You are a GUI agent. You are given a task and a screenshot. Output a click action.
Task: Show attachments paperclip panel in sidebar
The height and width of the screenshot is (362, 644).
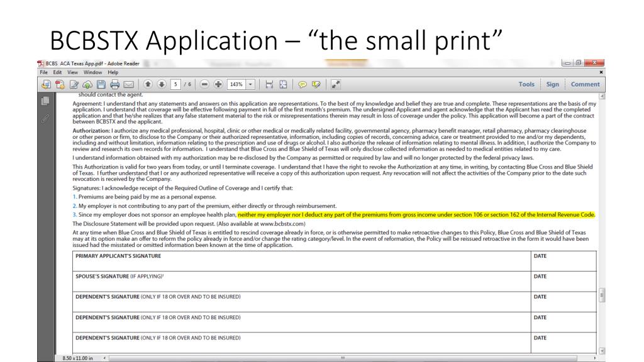45,119
